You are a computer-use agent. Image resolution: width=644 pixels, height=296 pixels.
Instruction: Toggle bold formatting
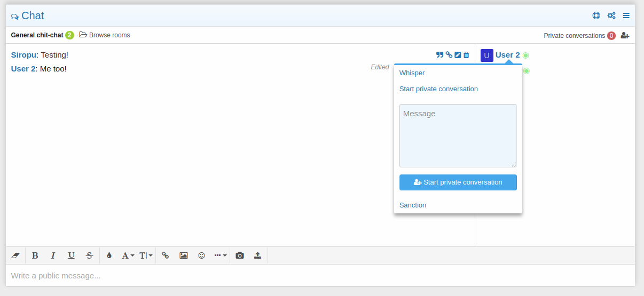pos(35,255)
